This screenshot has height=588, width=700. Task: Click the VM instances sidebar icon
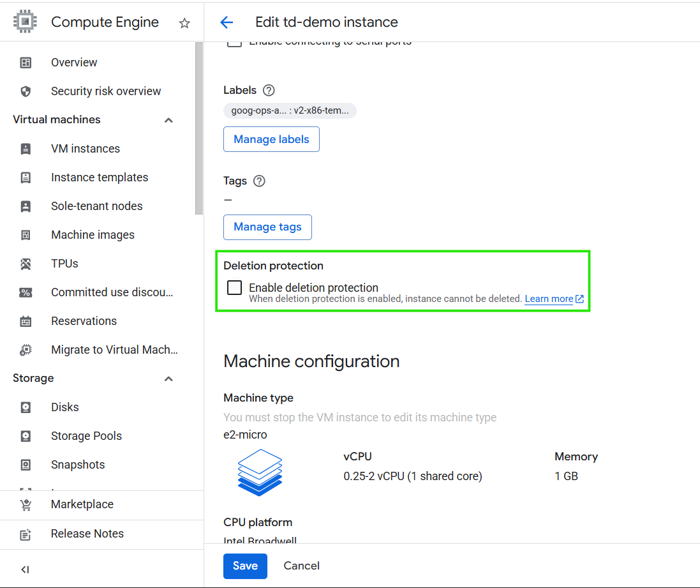click(26, 149)
